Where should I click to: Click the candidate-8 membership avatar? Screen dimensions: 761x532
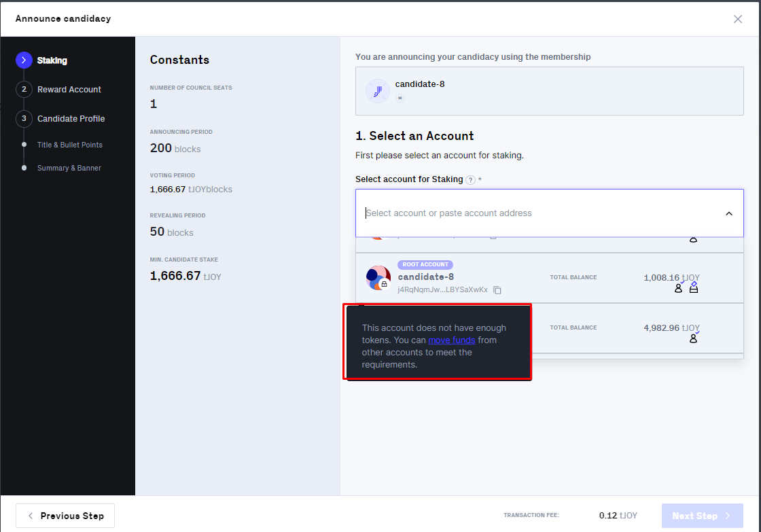coord(378,91)
